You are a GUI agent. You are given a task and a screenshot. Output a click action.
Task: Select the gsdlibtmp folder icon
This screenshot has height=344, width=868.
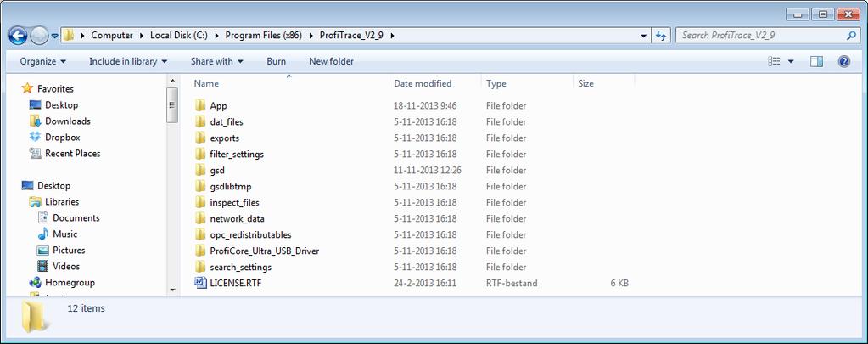(200, 185)
